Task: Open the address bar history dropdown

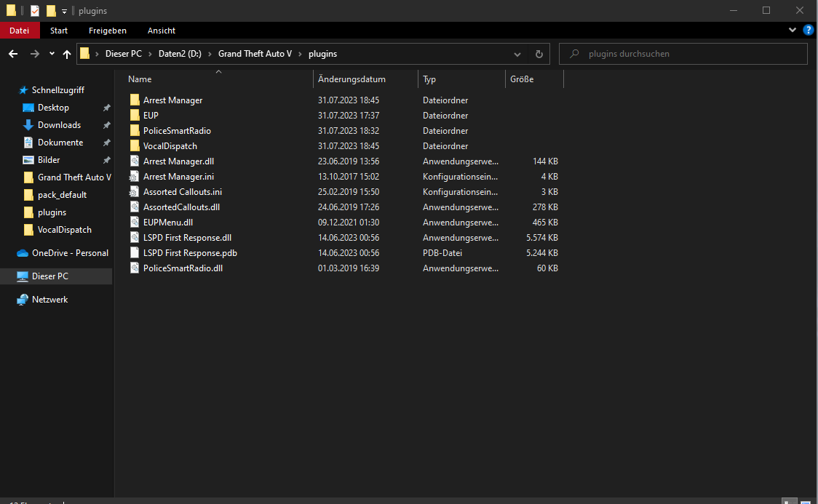Action: coord(517,54)
